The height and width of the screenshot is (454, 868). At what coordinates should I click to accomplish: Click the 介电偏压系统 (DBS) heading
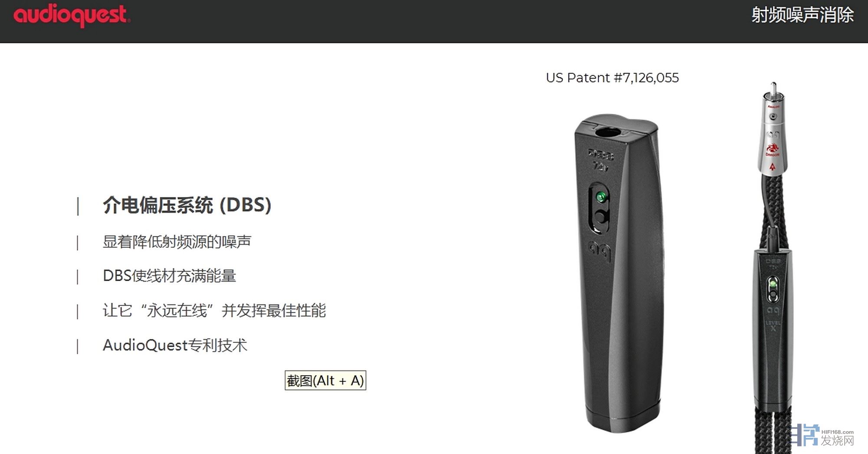tap(187, 205)
